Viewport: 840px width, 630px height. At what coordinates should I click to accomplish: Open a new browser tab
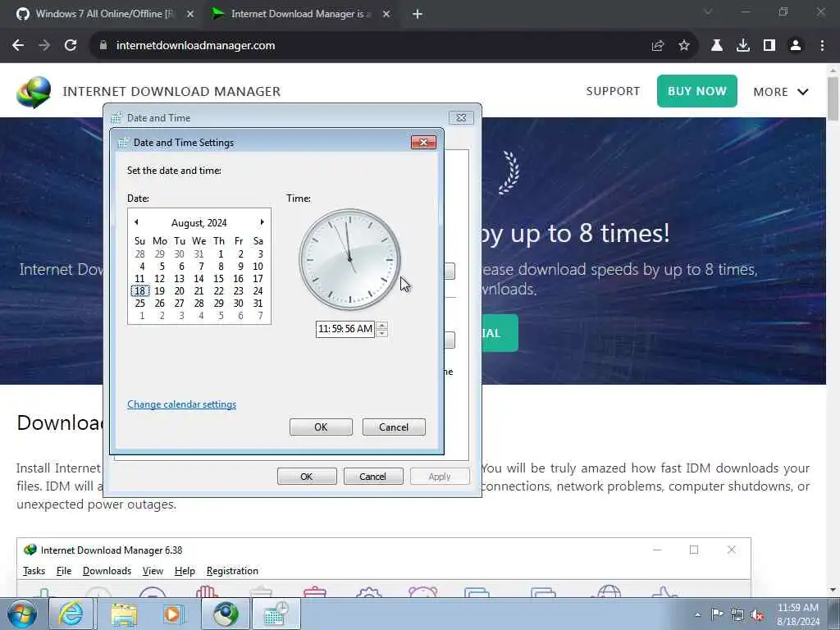click(418, 14)
